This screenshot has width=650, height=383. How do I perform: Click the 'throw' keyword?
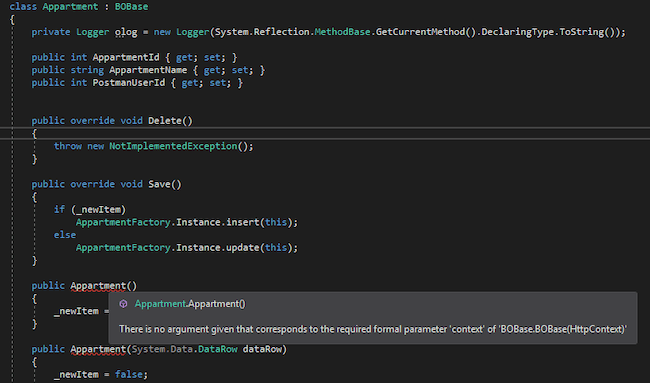point(68,146)
